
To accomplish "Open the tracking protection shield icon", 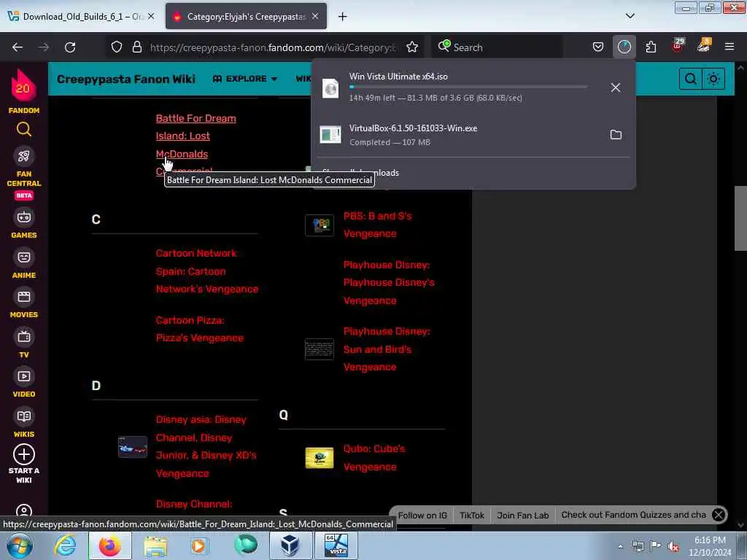I will [x=117, y=47].
